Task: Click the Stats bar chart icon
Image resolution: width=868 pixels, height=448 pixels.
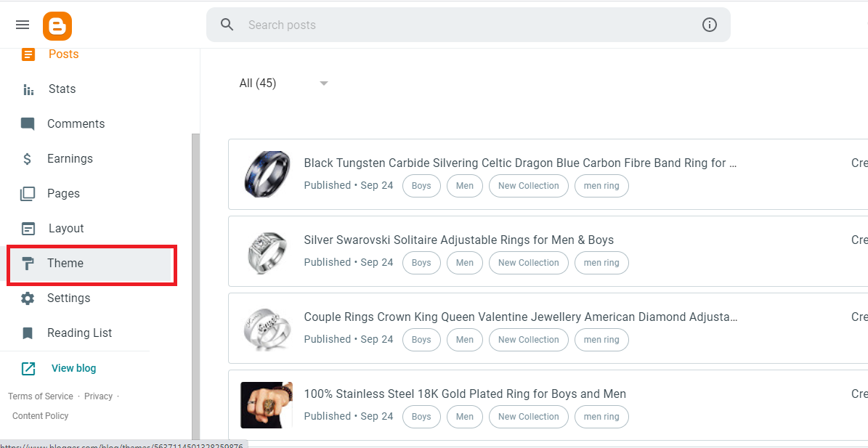Action: pos(28,89)
